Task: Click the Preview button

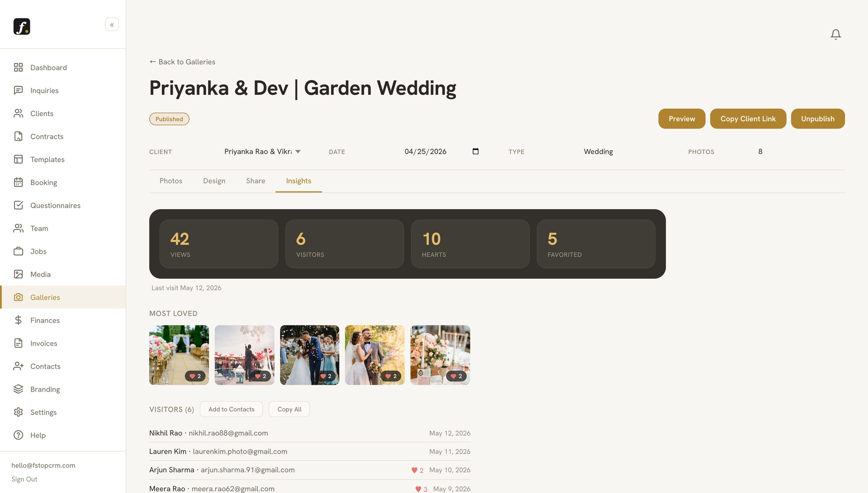Action: click(x=682, y=119)
